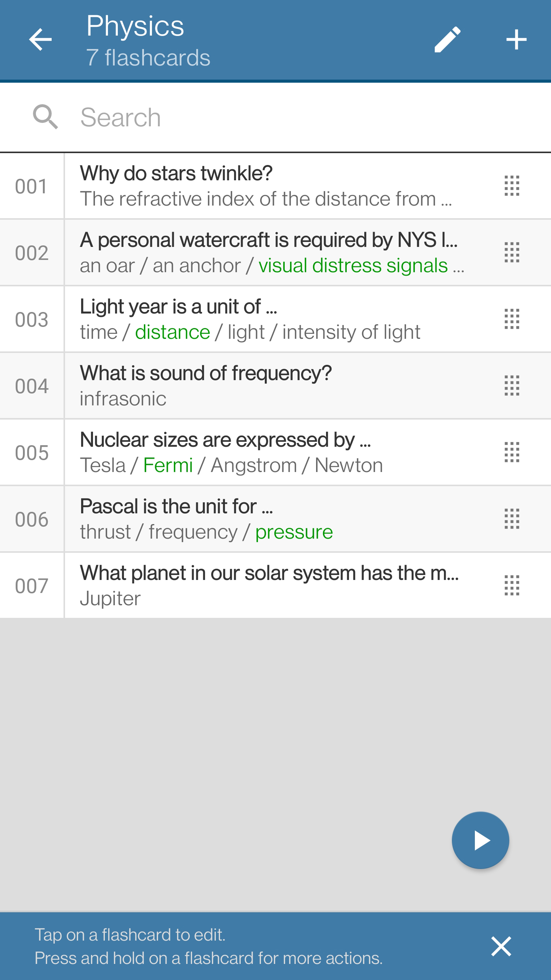Tap the plus icon to add flashcard
Image resolution: width=551 pixels, height=980 pixels.
click(x=516, y=39)
